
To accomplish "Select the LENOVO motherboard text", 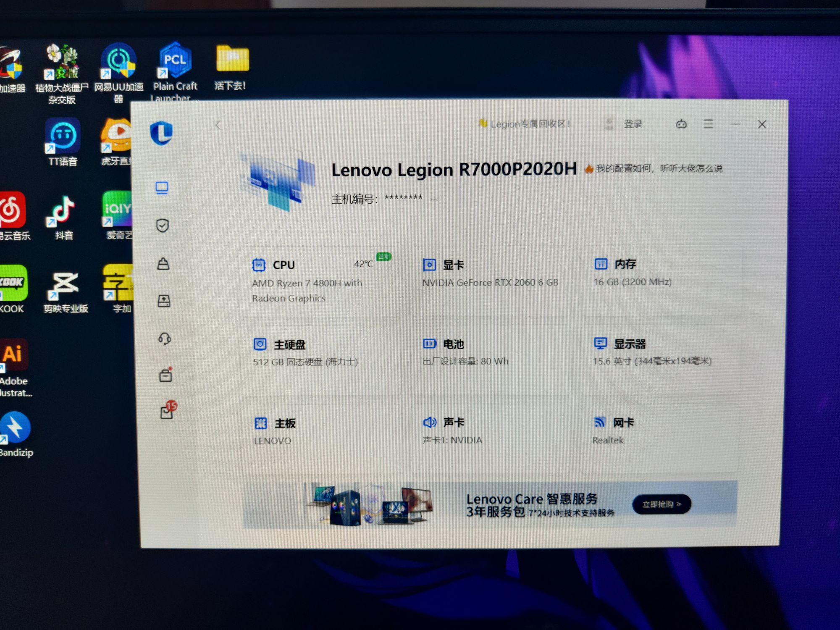I will [x=272, y=441].
